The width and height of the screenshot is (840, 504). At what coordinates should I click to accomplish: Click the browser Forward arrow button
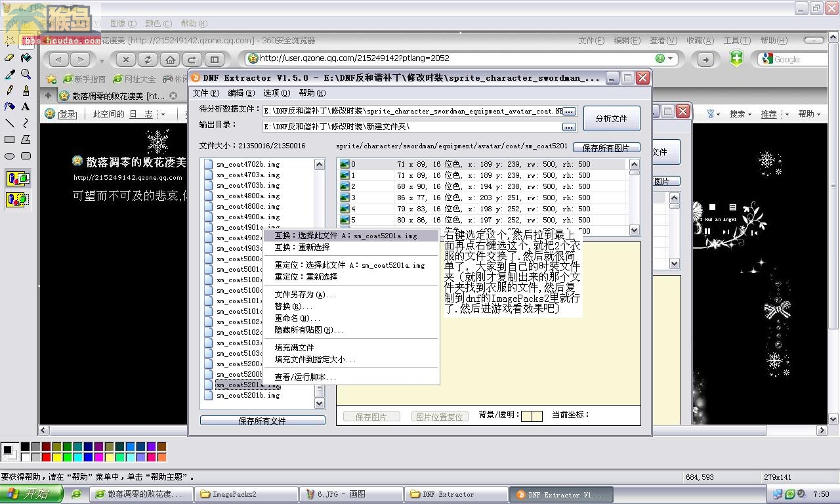point(80,60)
